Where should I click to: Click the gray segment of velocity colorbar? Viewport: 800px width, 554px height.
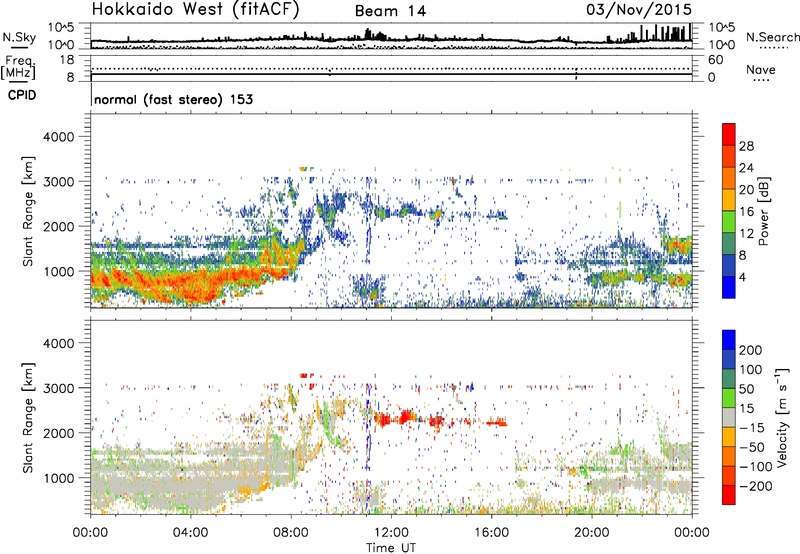(729, 417)
